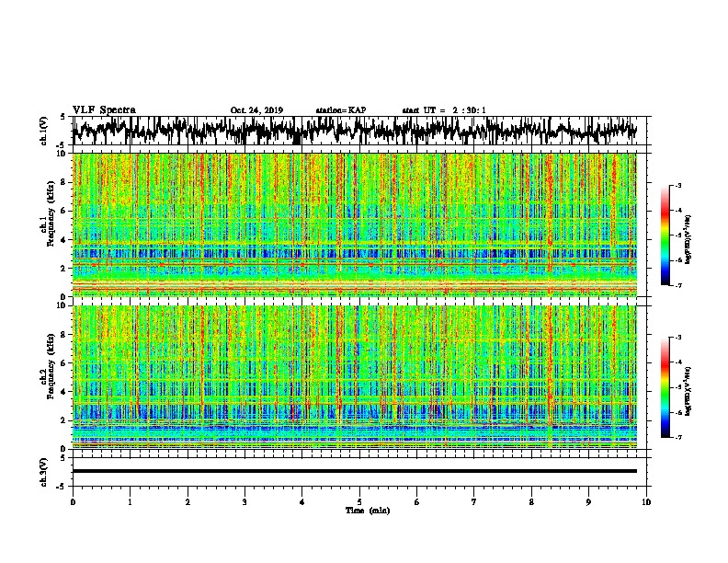Click the time axis tick label "6"
This screenshot has width=728, height=563.
[417, 502]
